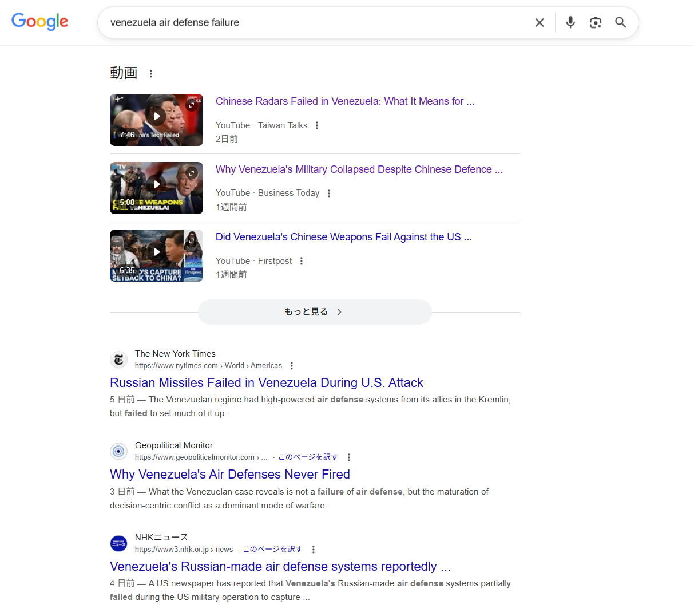Viewport: 694px width, 616px height.
Task: Click Geopolitical Monitor favicon icon
Action: click(x=118, y=451)
